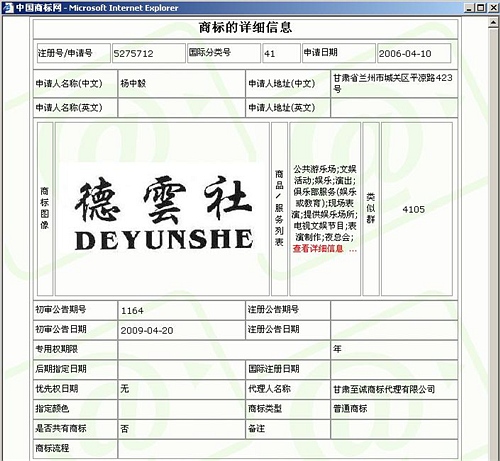Click the 注册号/申请号 label
The width and height of the screenshot is (500, 461).
coord(65,53)
